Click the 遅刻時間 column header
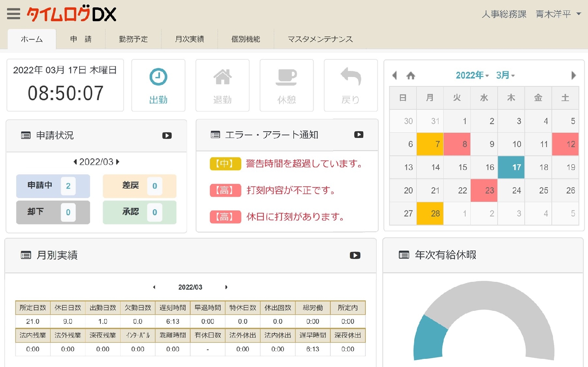The width and height of the screenshot is (588, 367). point(173,308)
